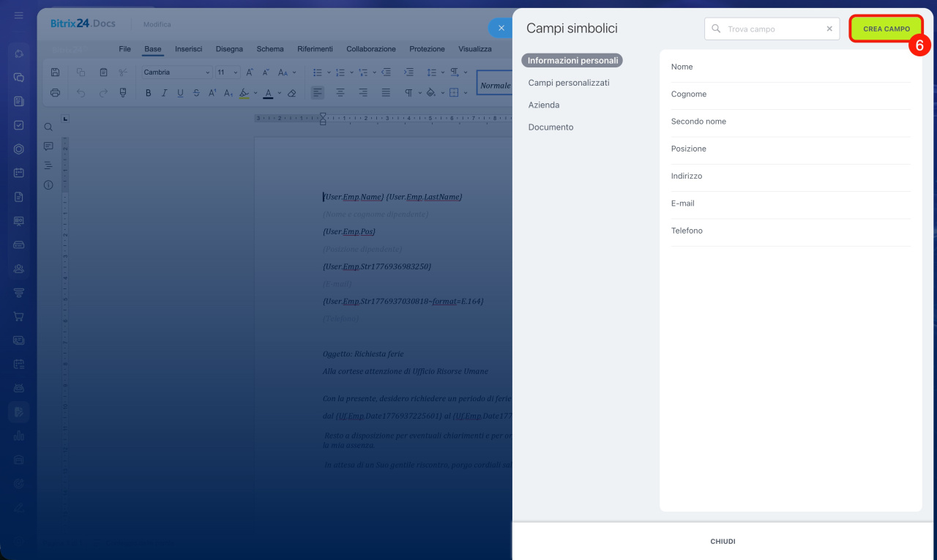
Task: Click the justify text alignment icon
Action: (386, 93)
